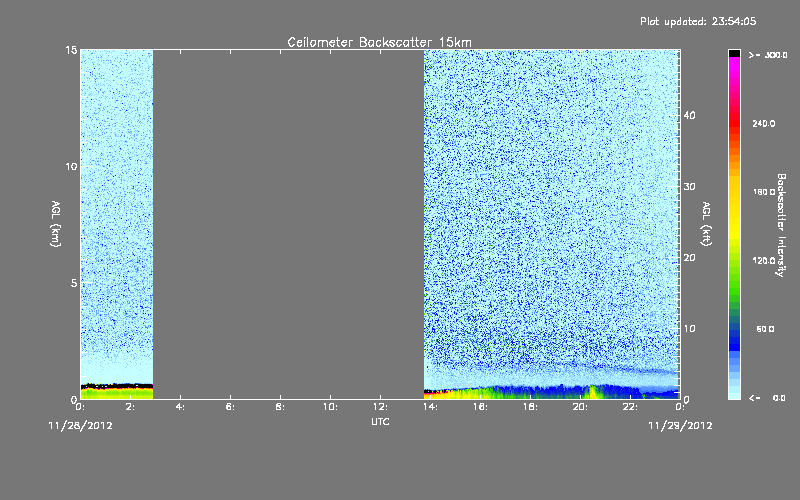Click the '14:' hour tick label

tap(430, 407)
